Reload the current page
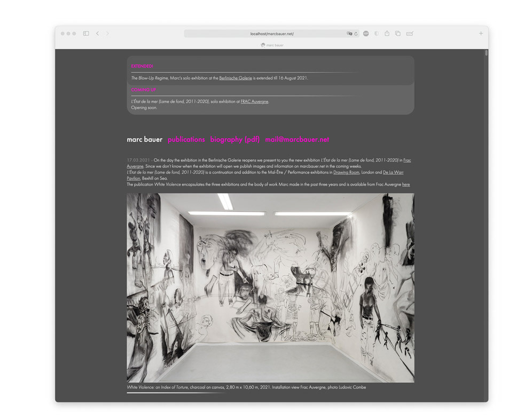This screenshot has height=416, width=532. [356, 34]
